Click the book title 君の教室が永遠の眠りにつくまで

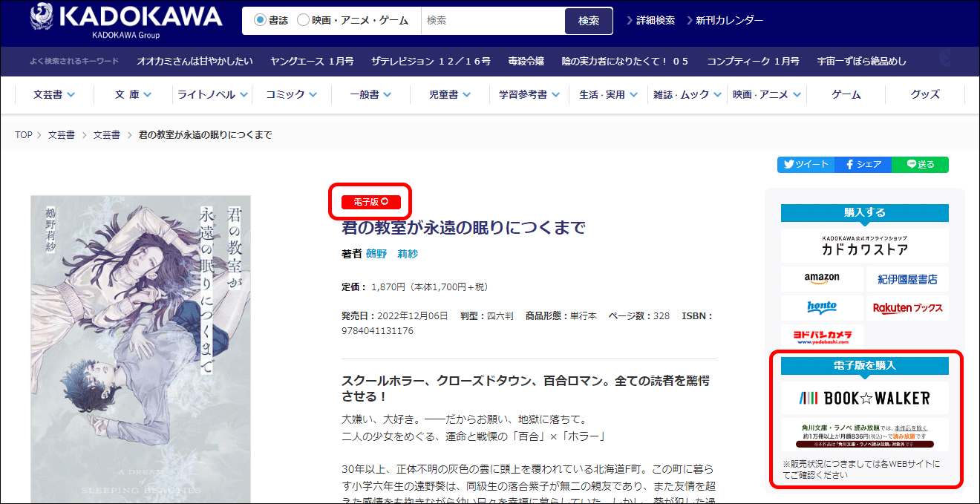pyautogui.click(x=463, y=227)
